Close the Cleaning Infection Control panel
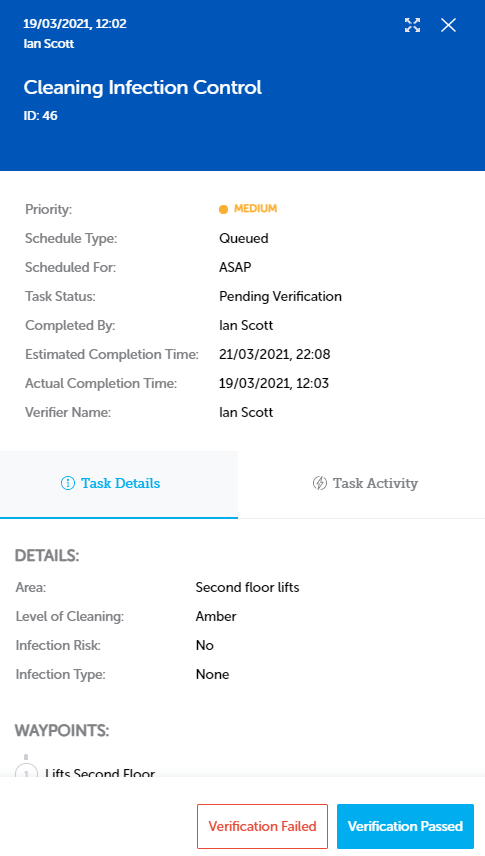Image resolution: width=485 pixels, height=856 pixels. coord(448,25)
